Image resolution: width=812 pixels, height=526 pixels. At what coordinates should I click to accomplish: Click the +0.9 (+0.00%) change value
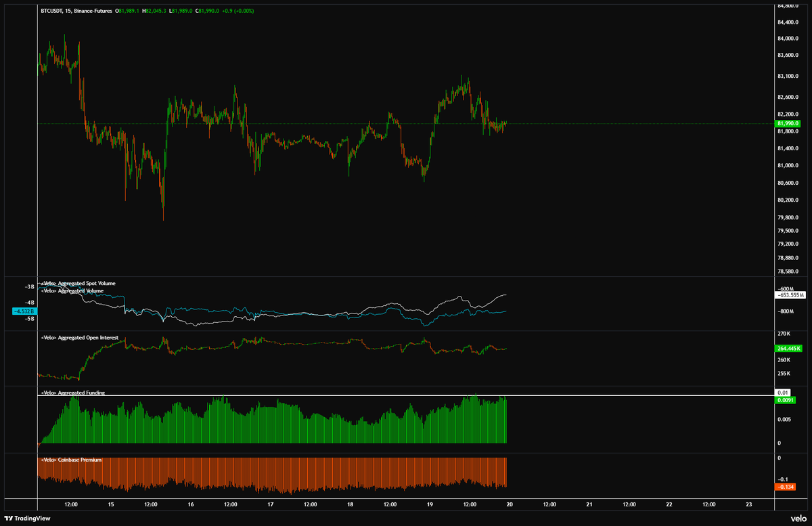coord(238,12)
